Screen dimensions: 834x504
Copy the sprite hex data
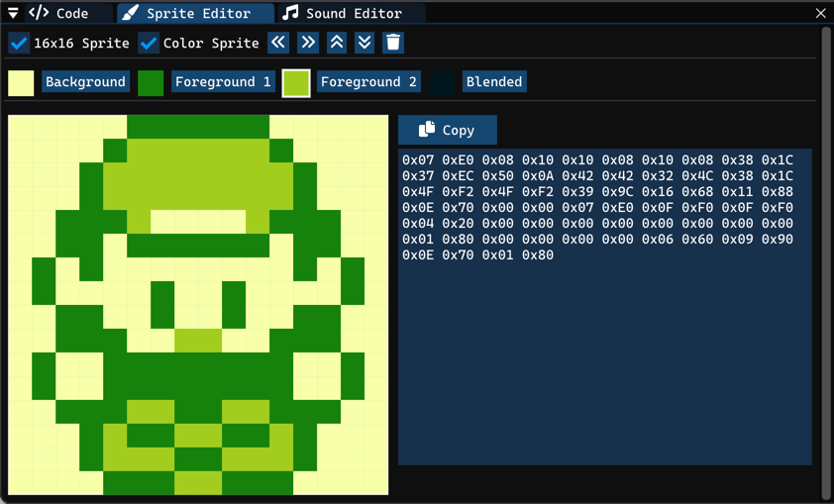448,130
